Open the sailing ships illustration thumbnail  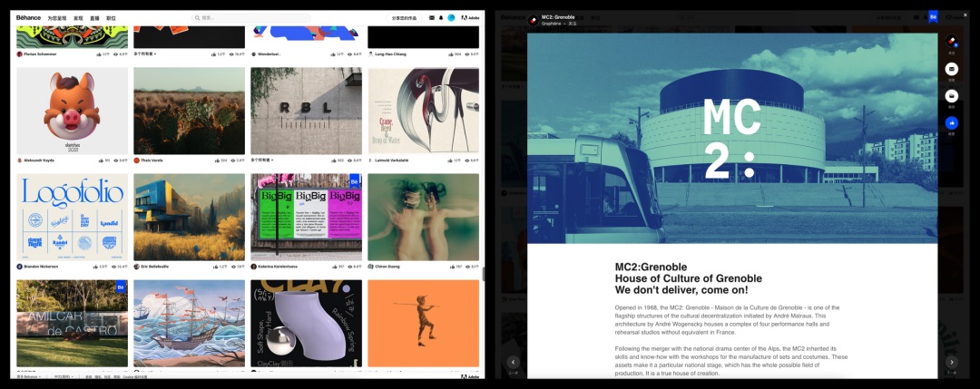coord(190,324)
